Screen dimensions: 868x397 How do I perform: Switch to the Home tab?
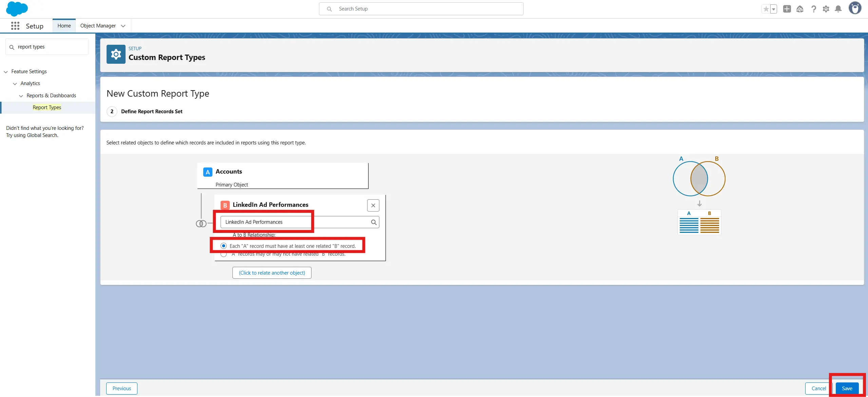point(64,26)
